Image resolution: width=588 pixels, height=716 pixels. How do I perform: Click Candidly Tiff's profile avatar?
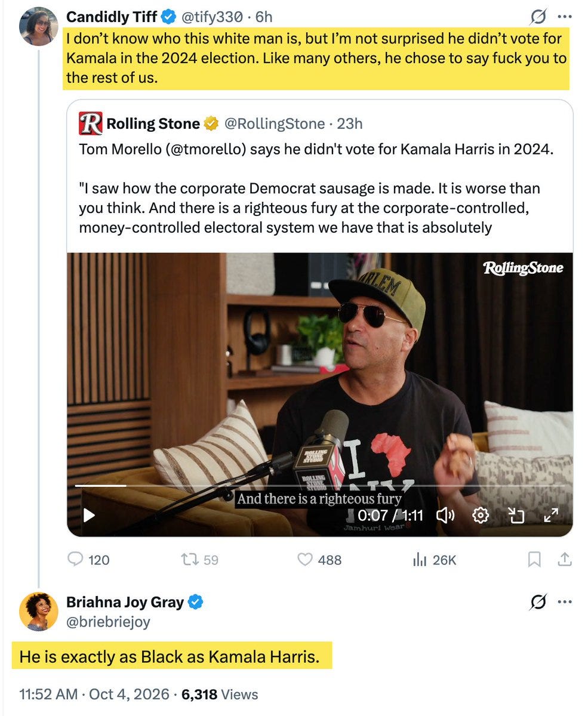[39, 27]
